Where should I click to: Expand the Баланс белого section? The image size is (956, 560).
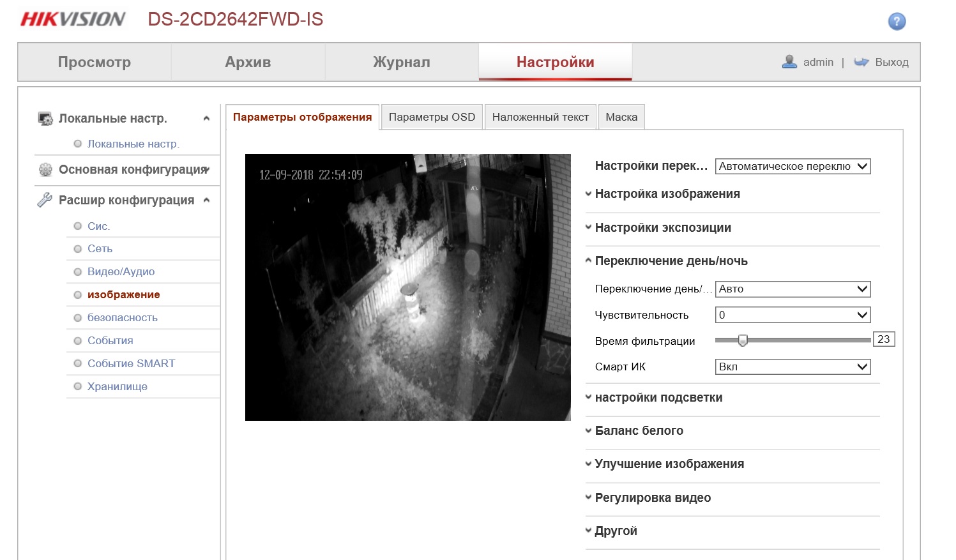639,431
